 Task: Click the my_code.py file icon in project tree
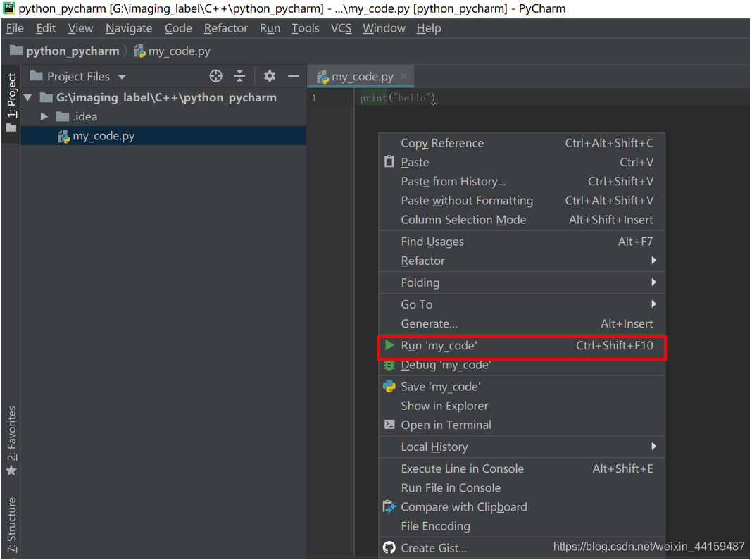click(x=64, y=136)
